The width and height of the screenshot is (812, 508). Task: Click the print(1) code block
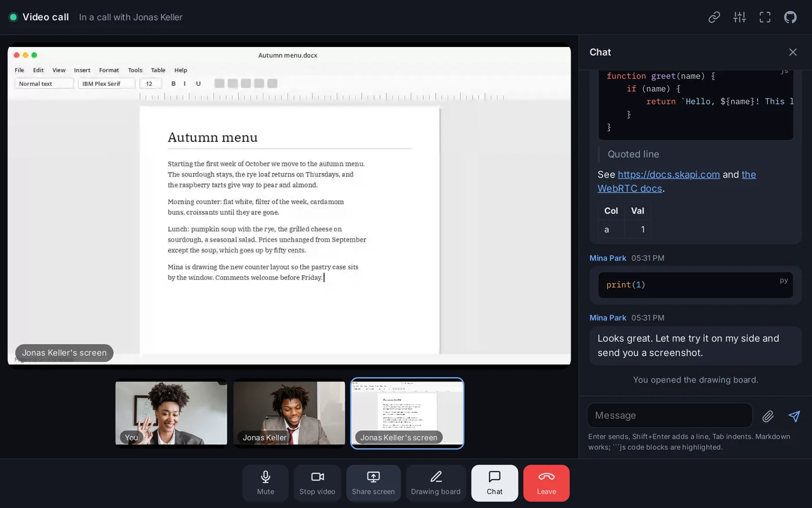(x=695, y=285)
